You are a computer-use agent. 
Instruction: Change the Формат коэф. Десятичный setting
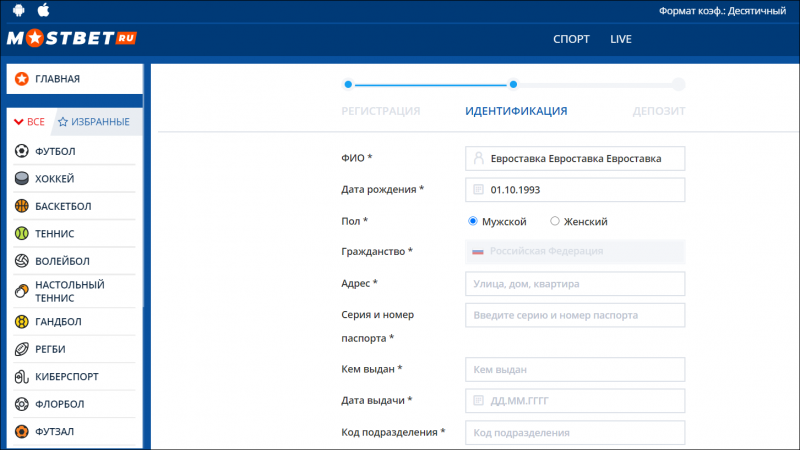click(x=722, y=11)
